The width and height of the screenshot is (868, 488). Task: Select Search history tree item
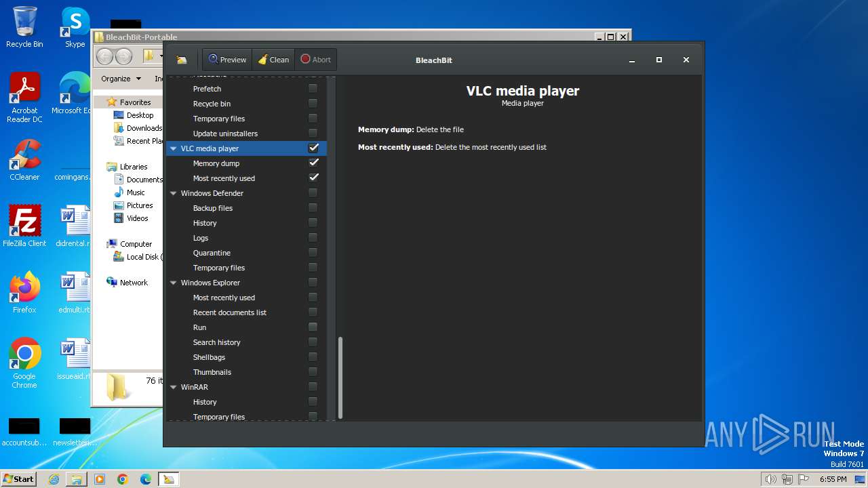[x=216, y=342]
